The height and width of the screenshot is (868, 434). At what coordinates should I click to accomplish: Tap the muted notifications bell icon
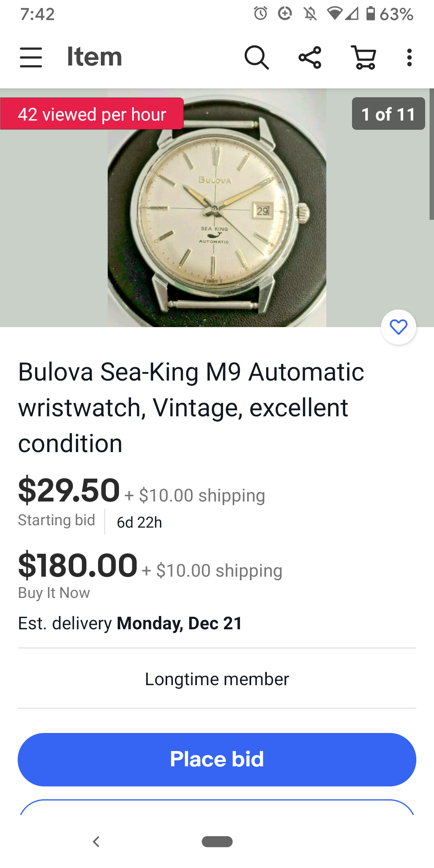click(310, 14)
